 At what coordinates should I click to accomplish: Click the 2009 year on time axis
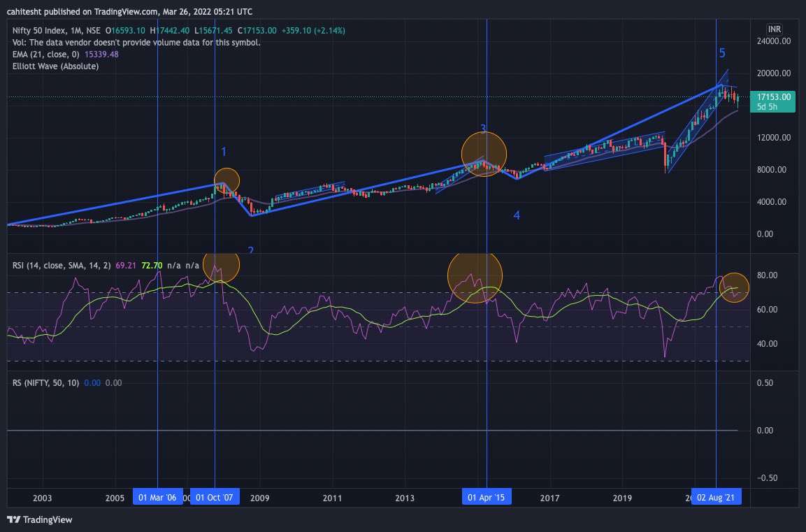[259, 498]
